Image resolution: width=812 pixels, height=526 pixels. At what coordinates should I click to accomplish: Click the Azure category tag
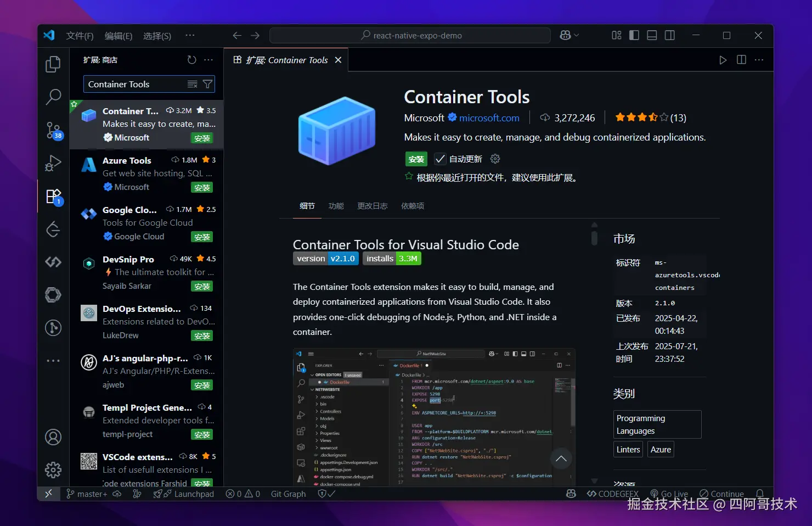coord(661,450)
